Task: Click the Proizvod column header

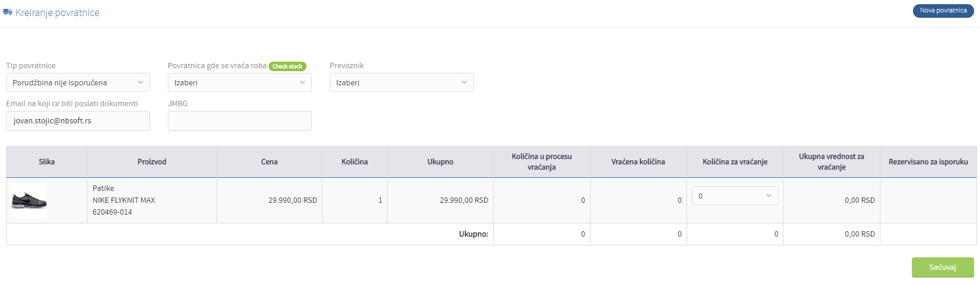Action: [x=152, y=162]
